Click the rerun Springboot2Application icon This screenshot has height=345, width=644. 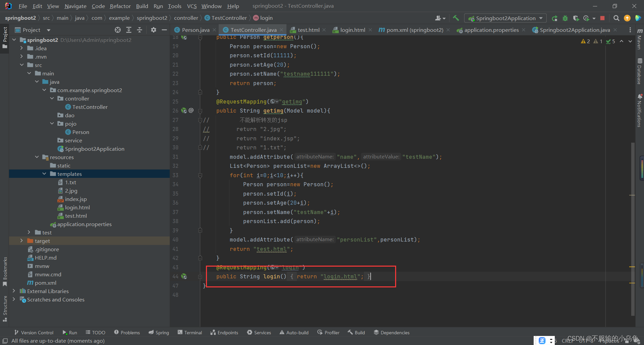pyautogui.click(x=554, y=18)
